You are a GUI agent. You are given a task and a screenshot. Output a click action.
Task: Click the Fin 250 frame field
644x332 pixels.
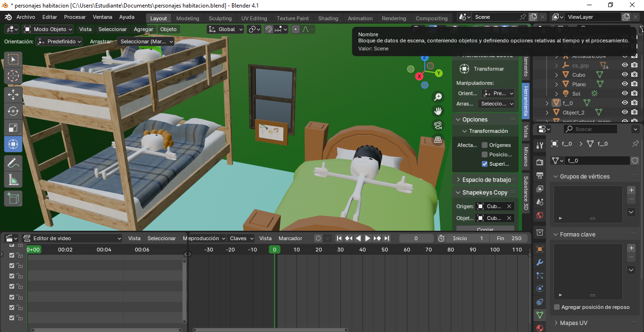[510, 238]
